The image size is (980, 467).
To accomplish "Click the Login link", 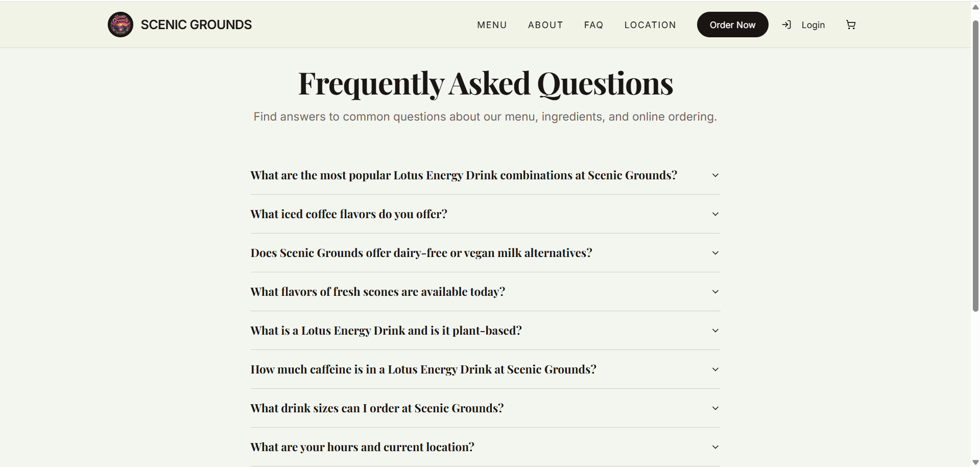I will click(813, 25).
